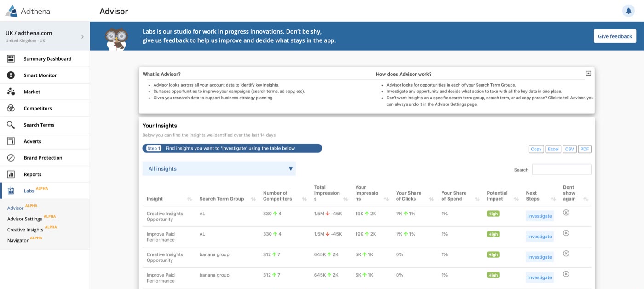Click the Search Terms magnifier icon
Viewport: 644px width, 289px height.
11,125
